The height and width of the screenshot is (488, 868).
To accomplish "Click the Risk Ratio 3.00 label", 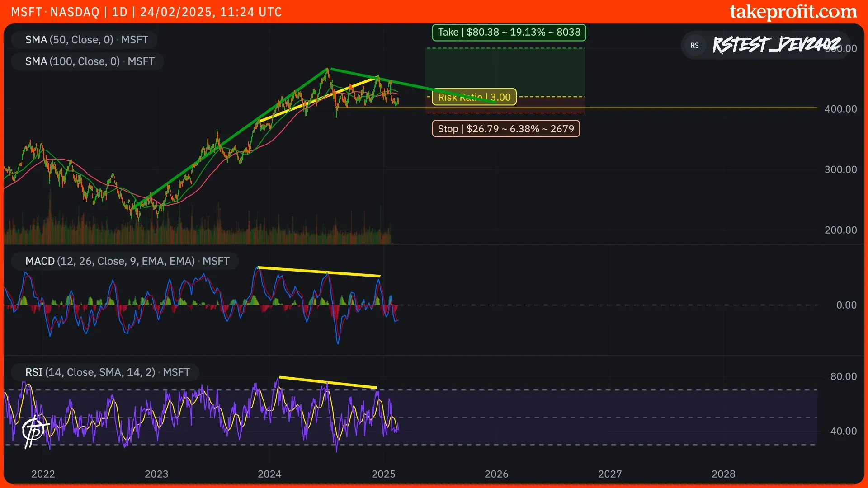I will (474, 97).
